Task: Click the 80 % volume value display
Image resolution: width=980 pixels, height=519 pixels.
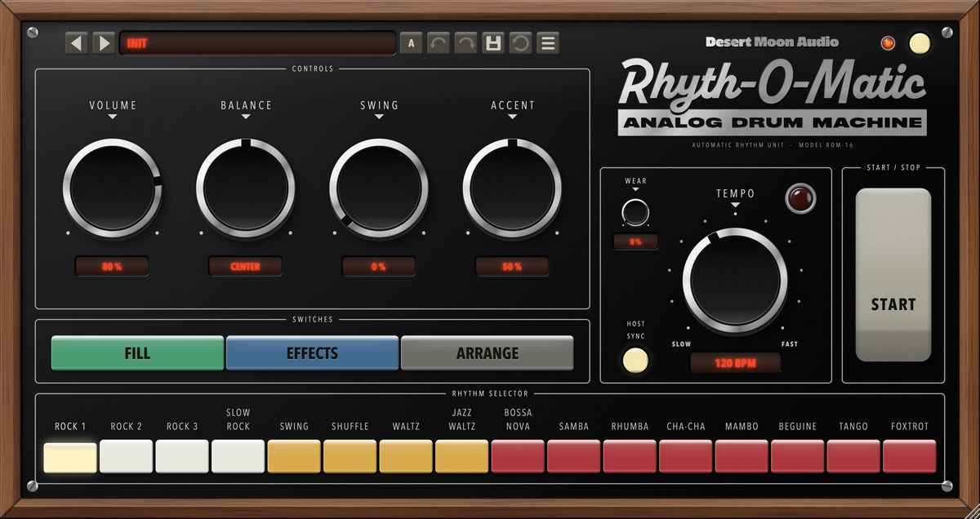Action: 112,266
